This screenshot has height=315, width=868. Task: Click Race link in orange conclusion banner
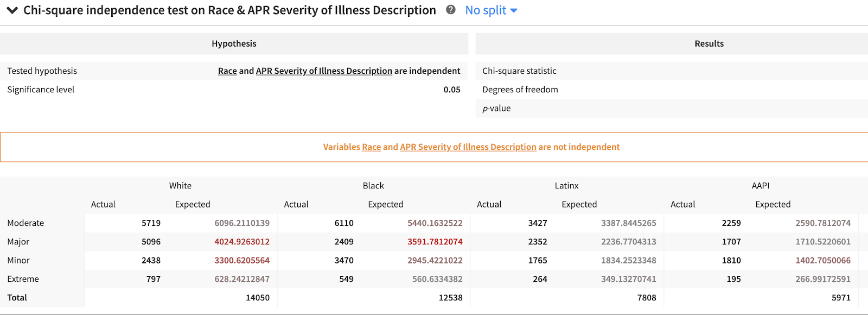(x=372, y=147)
